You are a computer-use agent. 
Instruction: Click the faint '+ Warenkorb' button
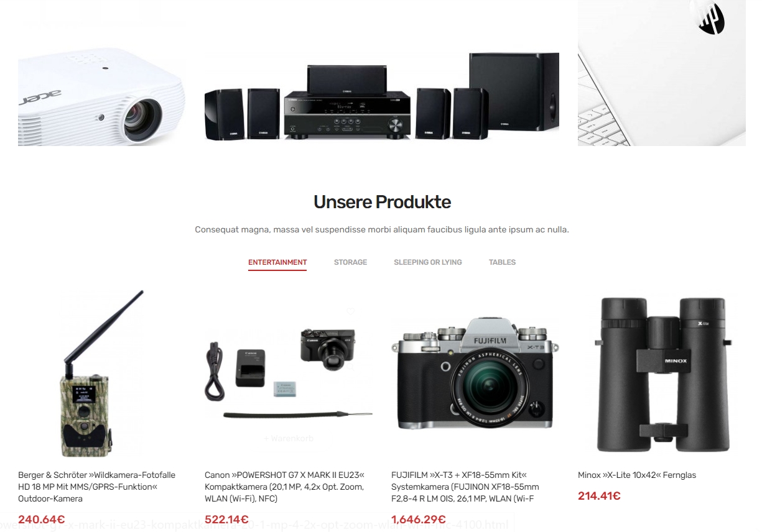tap(289, 438)
